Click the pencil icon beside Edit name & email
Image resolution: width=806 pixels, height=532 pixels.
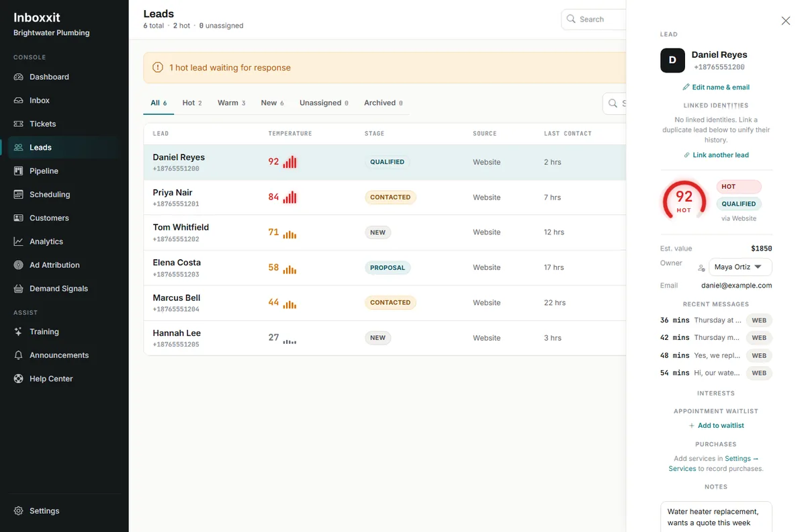tap(686, 87)
